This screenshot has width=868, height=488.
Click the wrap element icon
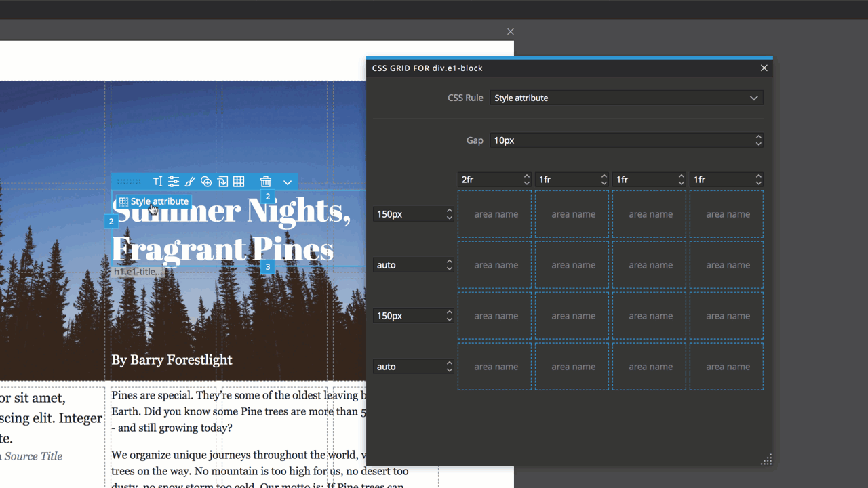tap(222, 181)
